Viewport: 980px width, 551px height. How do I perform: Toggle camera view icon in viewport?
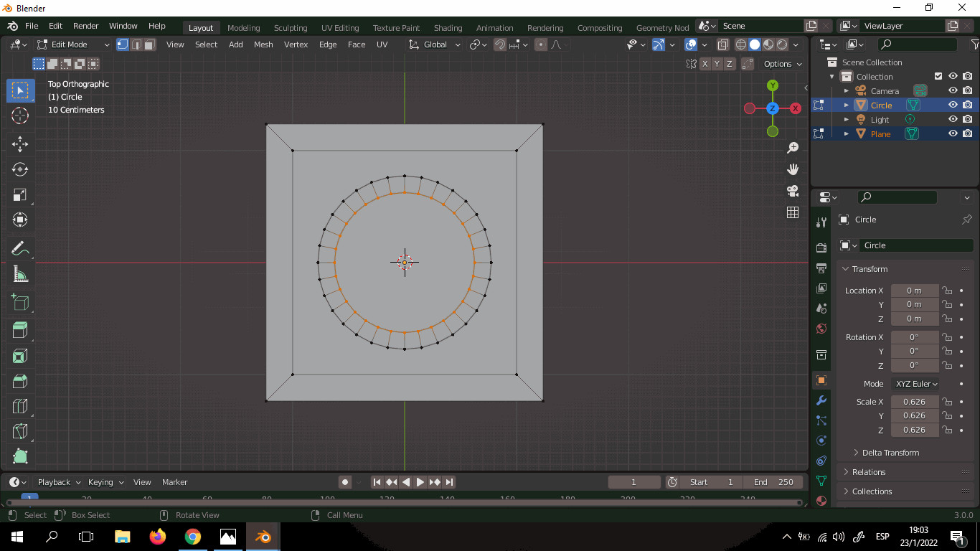click(x=793, y=191)
